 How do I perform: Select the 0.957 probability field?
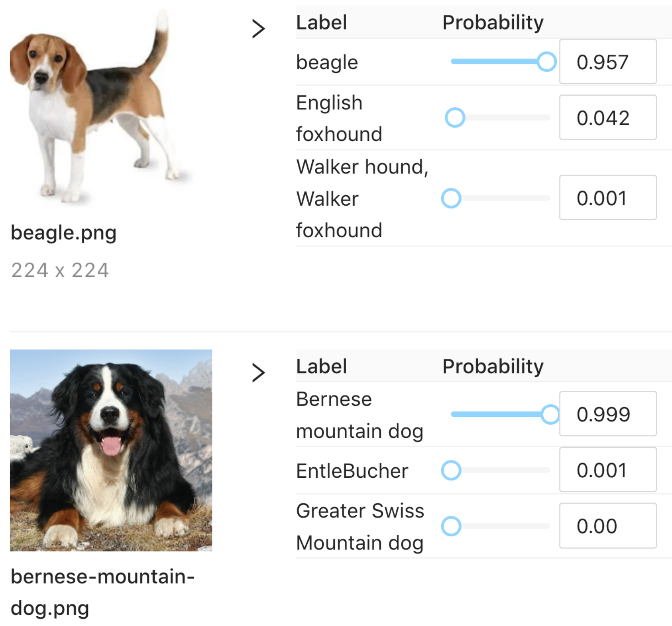pyautogui.click(x=608, y=62)
